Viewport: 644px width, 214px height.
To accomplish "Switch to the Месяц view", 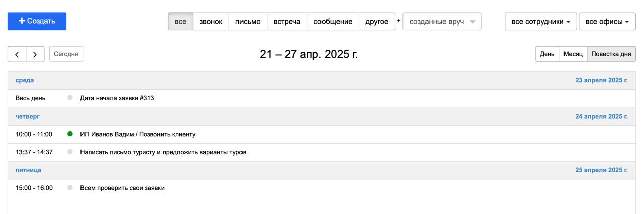I will click(573, 54).
